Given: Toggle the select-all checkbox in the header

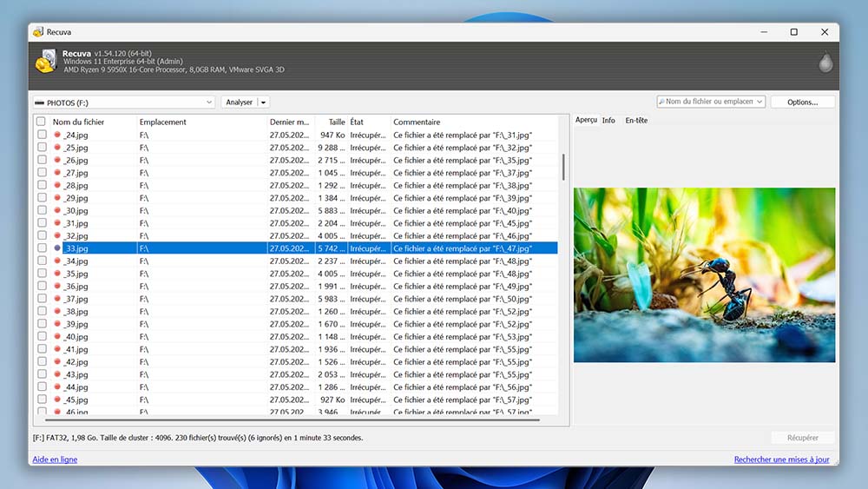Looking at the screenshot, I should [41, 122].
